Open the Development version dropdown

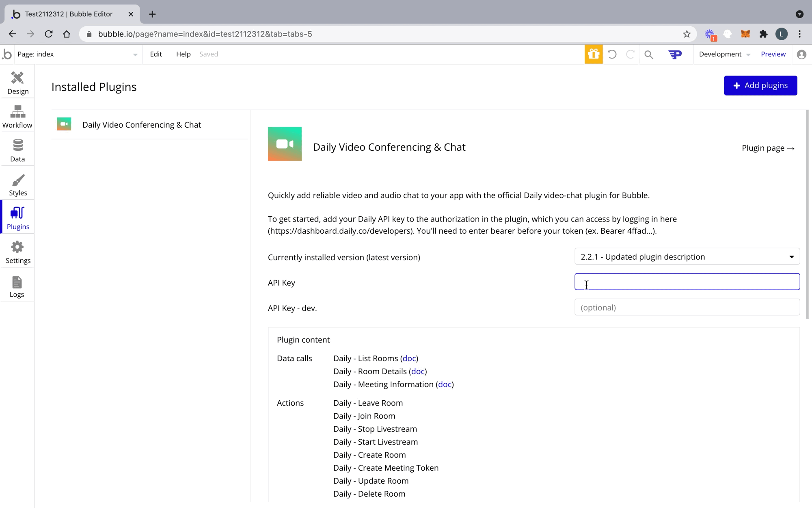click(725, 54)
